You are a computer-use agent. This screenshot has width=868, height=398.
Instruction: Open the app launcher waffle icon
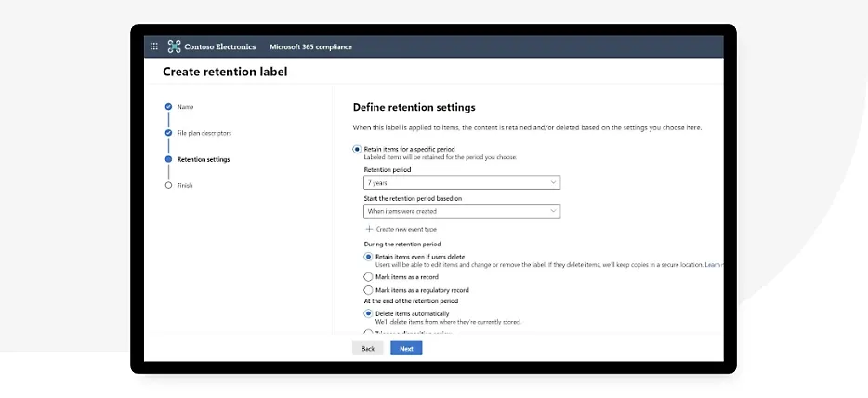click(x=154, y=46)
